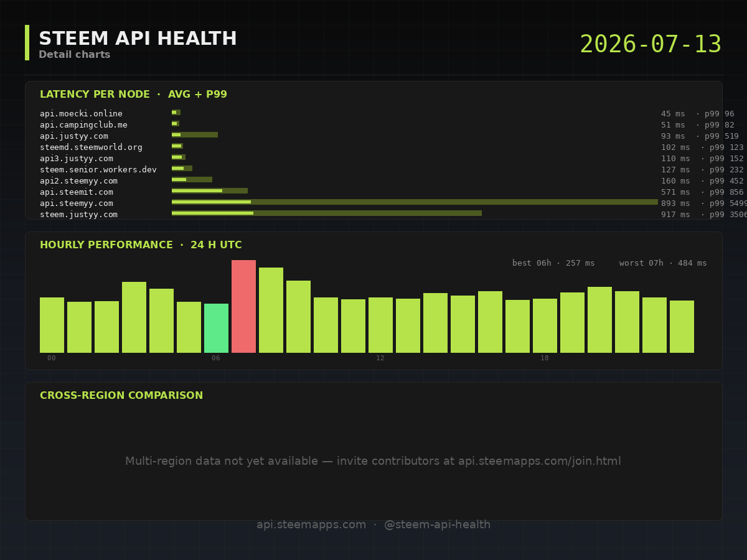Click the 127 ms p99 232 value
The width and height of the screenshot is (747, 560).
coord(702,170)
